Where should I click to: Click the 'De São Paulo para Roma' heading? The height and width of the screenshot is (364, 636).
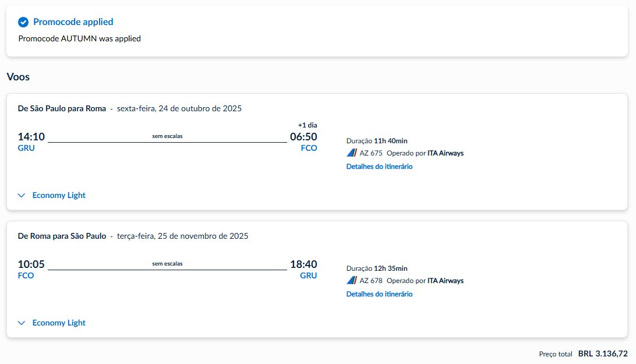click(x=62, y=108)
